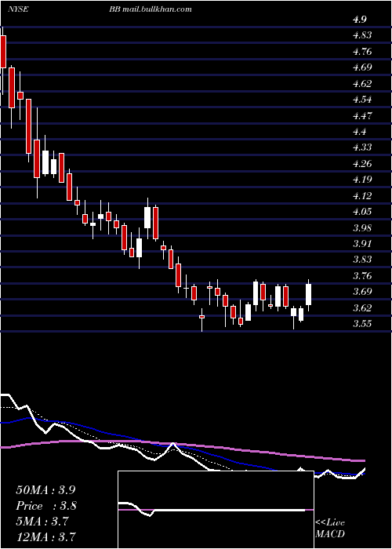Click the 3.55 price axis label

point(362,323)
